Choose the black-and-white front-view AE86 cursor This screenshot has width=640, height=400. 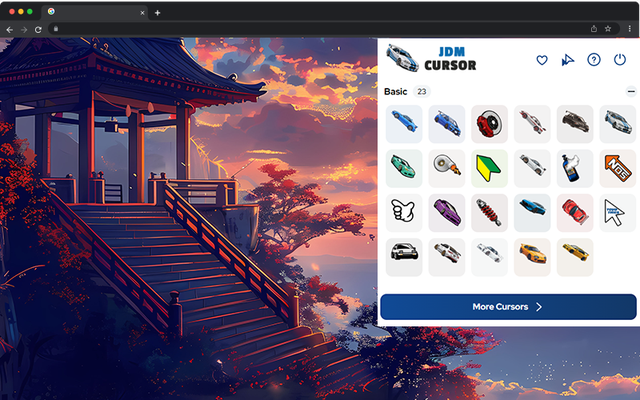[404, 257]
